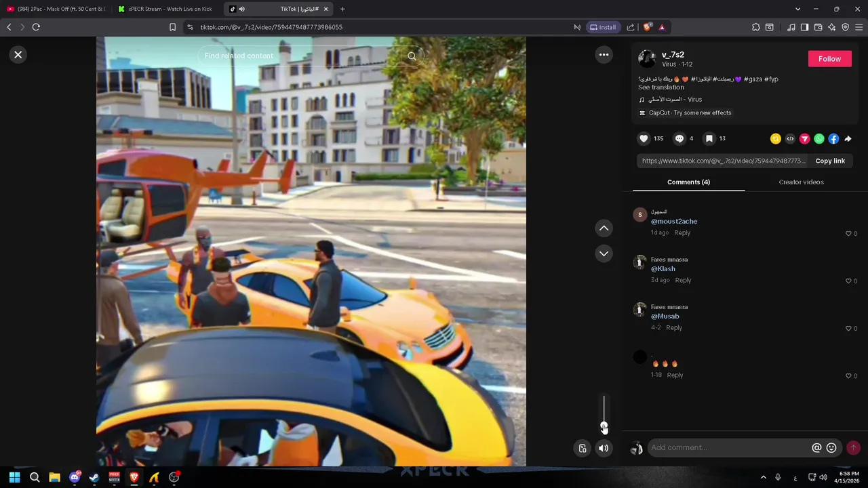Toggle the browser sidebar panel
The height and width of the screenshot is (488, 868).
coord(804,27)
